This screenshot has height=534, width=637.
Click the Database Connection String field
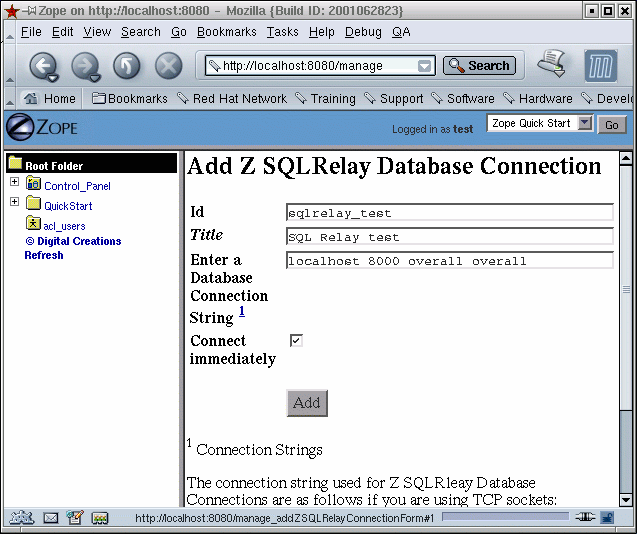(449, 261)
